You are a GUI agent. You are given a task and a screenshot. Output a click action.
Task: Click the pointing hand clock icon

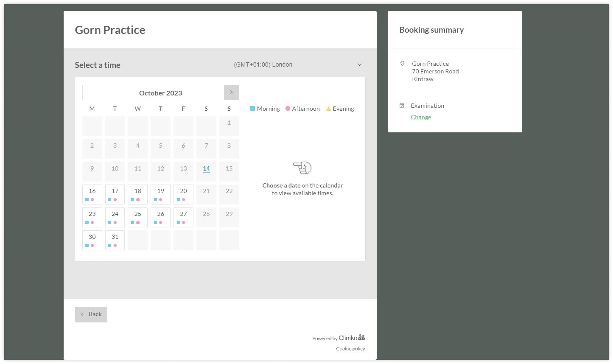[x=302, y=168]
